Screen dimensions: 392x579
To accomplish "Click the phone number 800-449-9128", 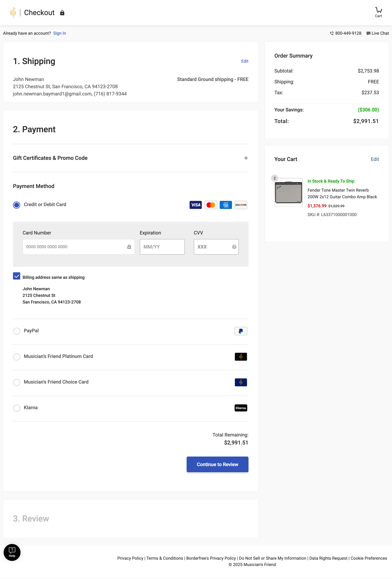I will pyautogui.click(x=348, y=33).
